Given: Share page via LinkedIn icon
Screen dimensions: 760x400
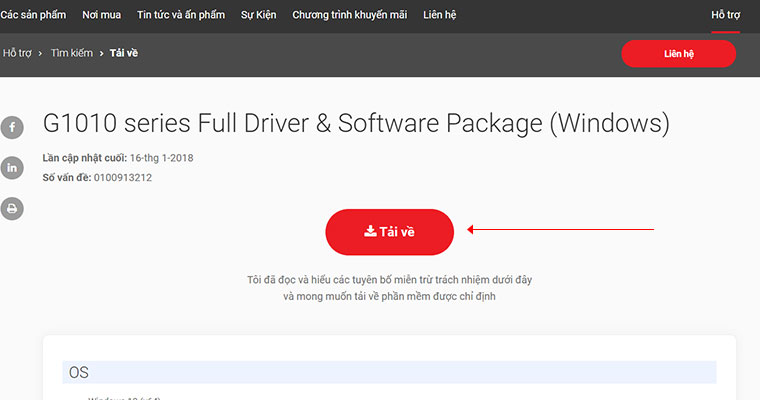Looking at the screenshot, I should click(12, 168).
